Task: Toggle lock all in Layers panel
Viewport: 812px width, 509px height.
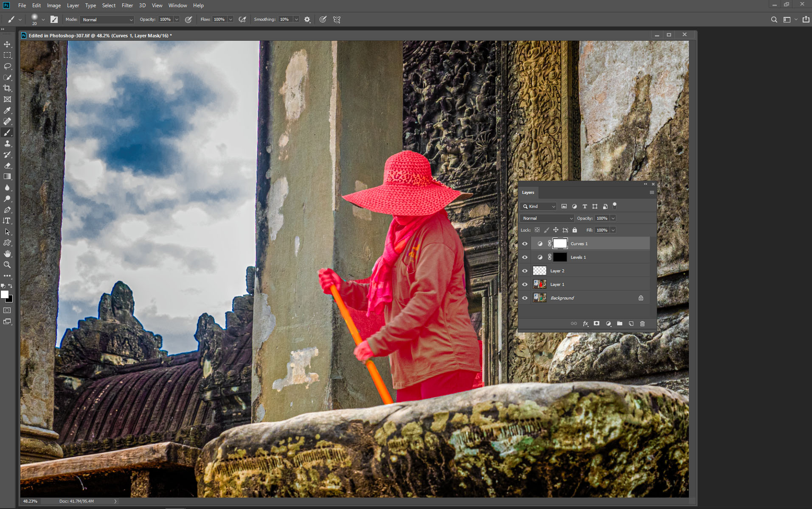Action: pyautogui.click(x=575, y=230)
